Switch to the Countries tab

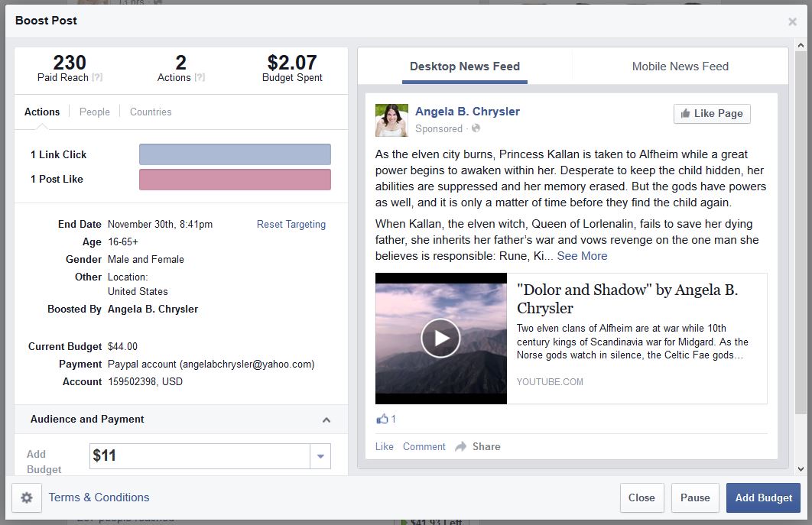(151, 112)
